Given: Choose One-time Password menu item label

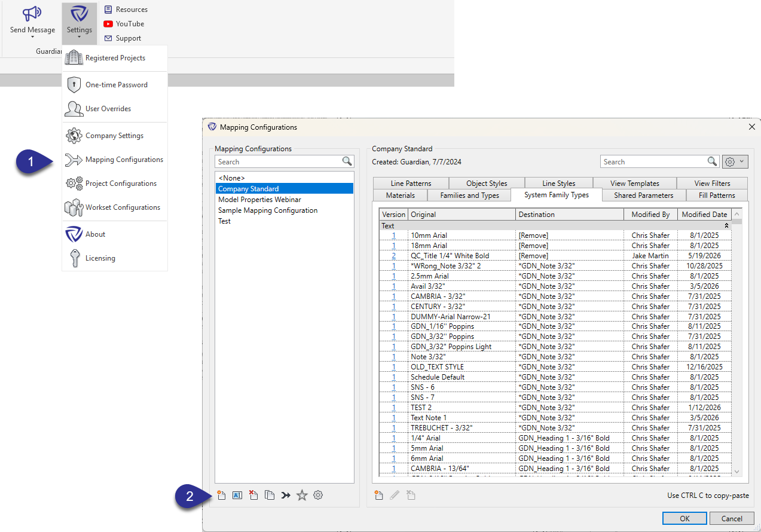Looking at the screenshot, I should pyautogui.click(x=117, y=85).
